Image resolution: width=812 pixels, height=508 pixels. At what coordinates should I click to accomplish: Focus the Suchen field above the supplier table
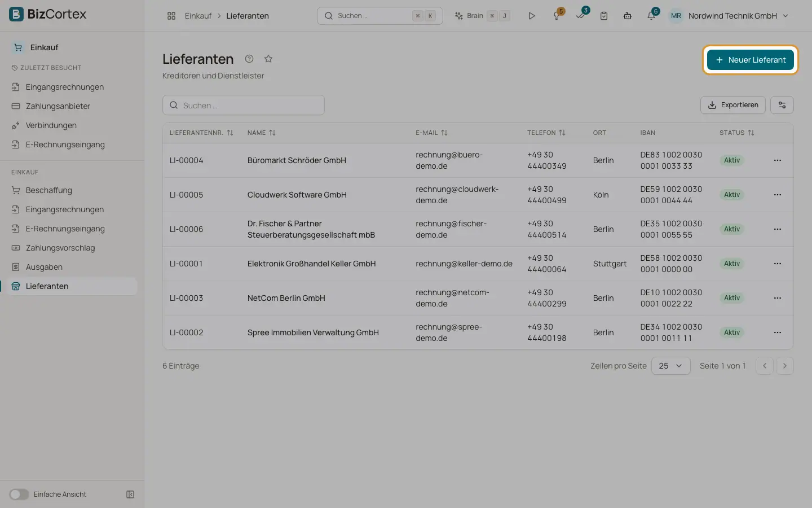click(244, 105)
